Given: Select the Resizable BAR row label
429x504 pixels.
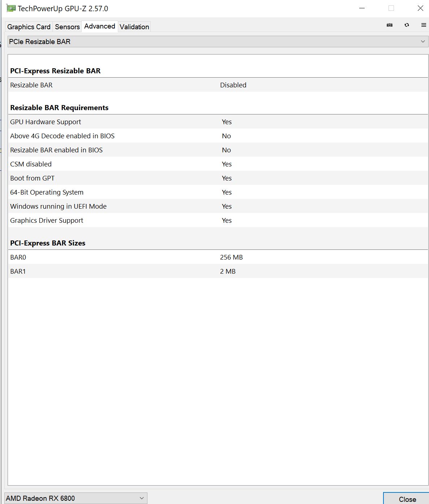Looking at the screenshot, I should pos(31,85).
